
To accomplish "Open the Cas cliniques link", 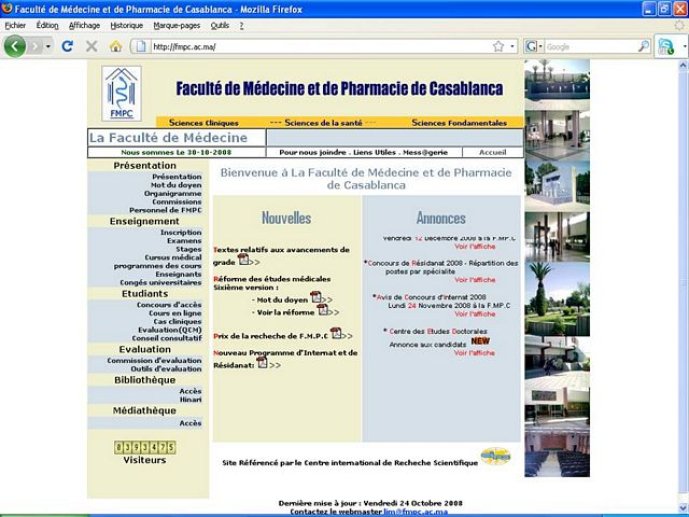I will tap(177, 321).
